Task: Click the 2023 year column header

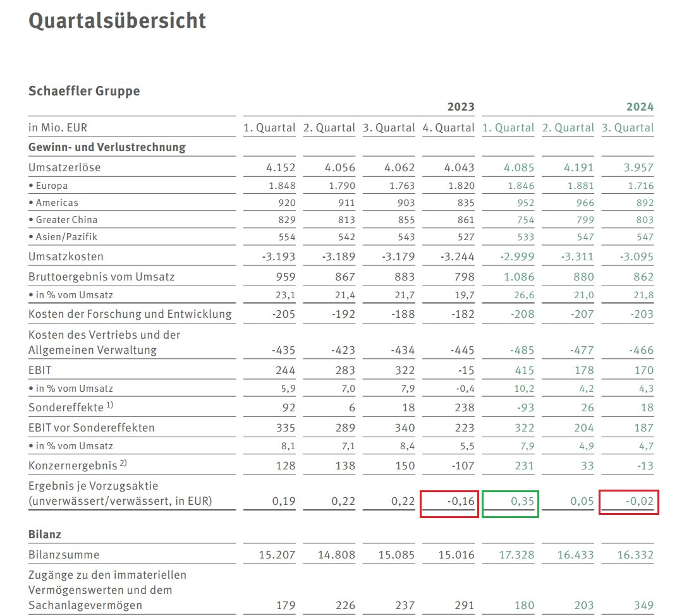Action: 461,107
